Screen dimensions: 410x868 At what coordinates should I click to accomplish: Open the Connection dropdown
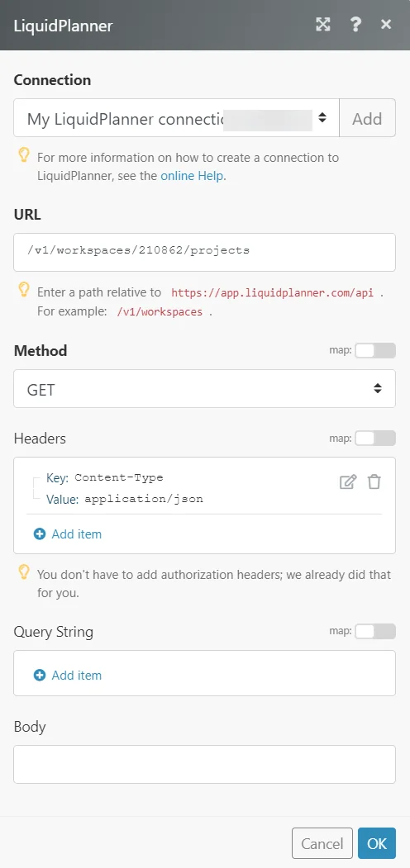tap(176, 118)
